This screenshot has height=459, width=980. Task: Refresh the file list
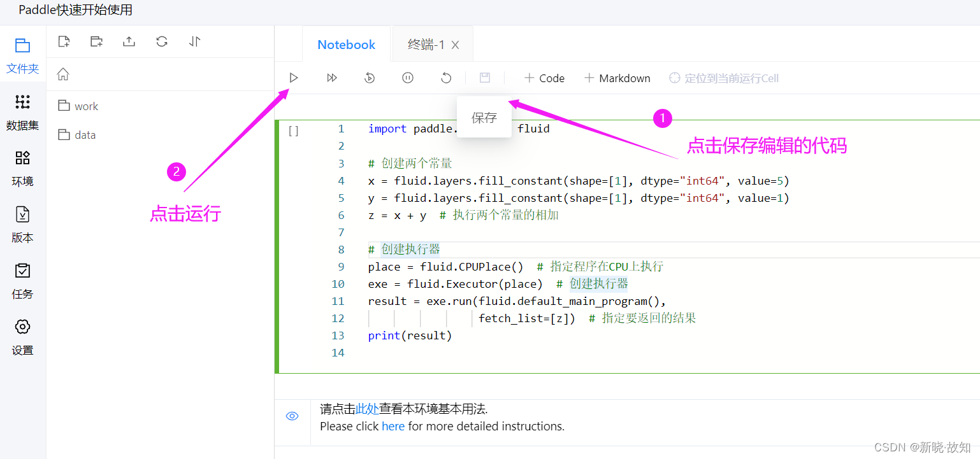coord(162,41)
